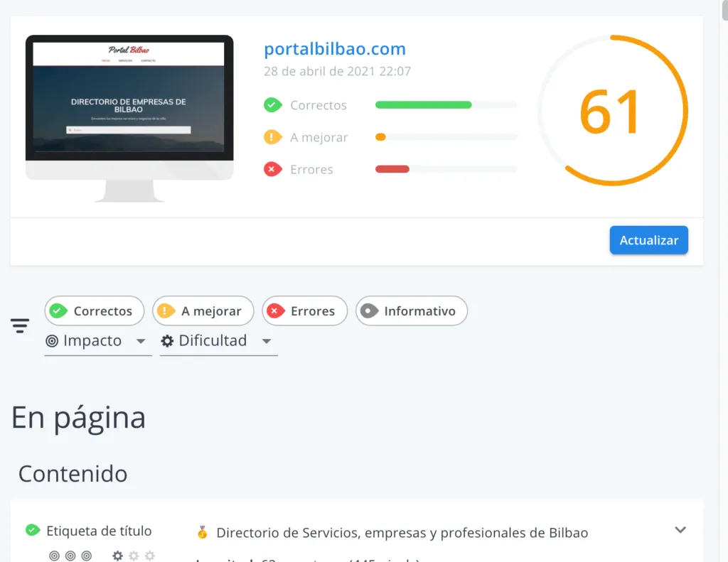Toggle the A mejorar filter chip
Screen dimensions: 728x562
(x=203, y=311)
